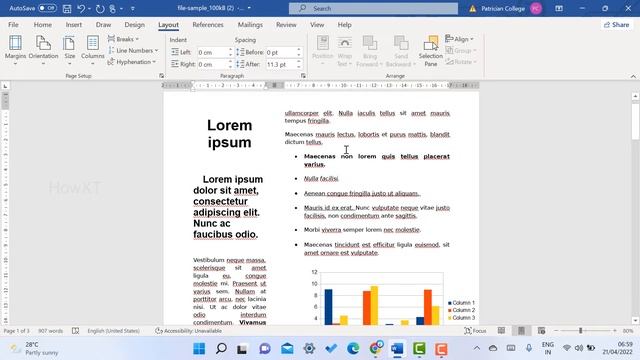
Task: Switch to the Insert tab
Action: (x=73, y=25)
